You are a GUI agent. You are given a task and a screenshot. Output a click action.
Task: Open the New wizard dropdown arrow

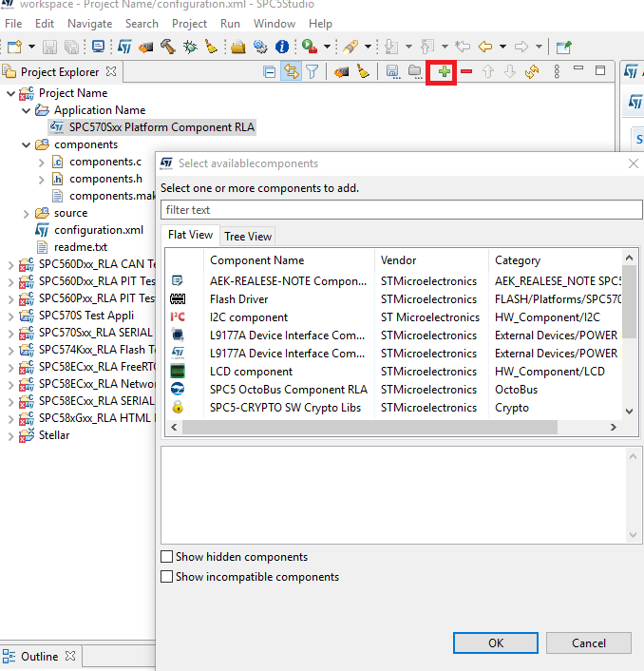[x=31, y=47]
